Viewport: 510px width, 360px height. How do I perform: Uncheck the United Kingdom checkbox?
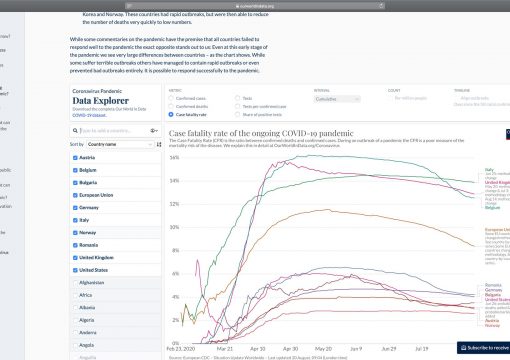75,258
